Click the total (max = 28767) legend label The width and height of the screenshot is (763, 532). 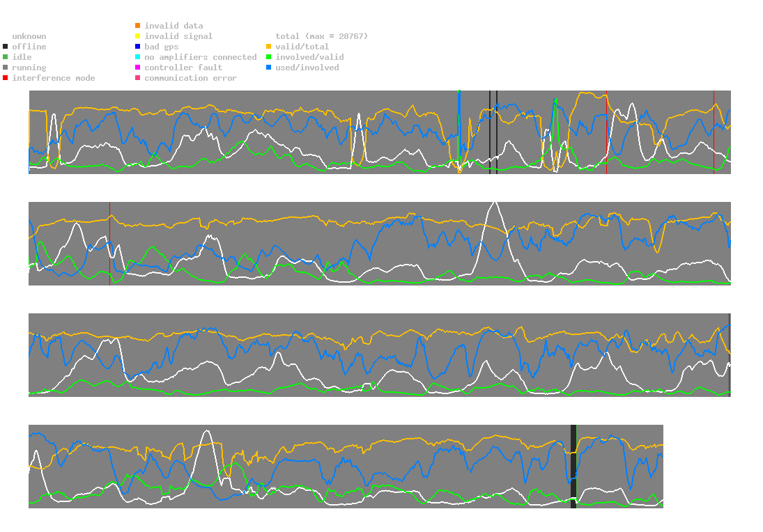tap(321, 36)
